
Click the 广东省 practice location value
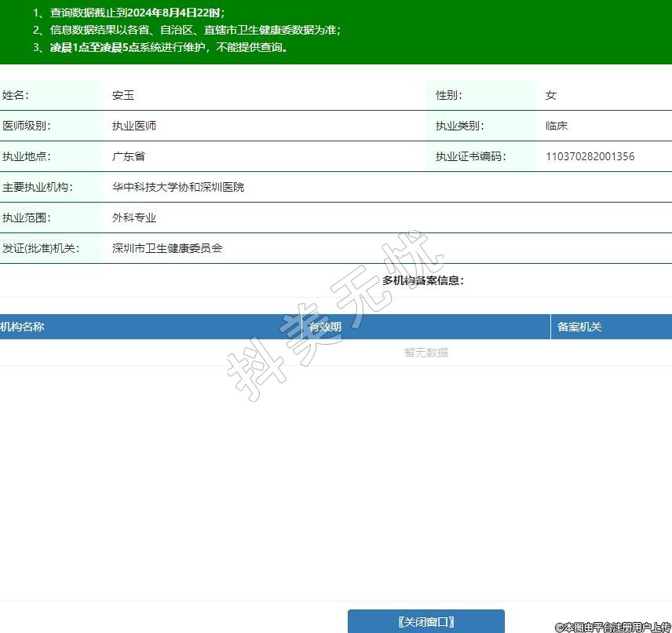pyautogui.click(x=129, y=156)
